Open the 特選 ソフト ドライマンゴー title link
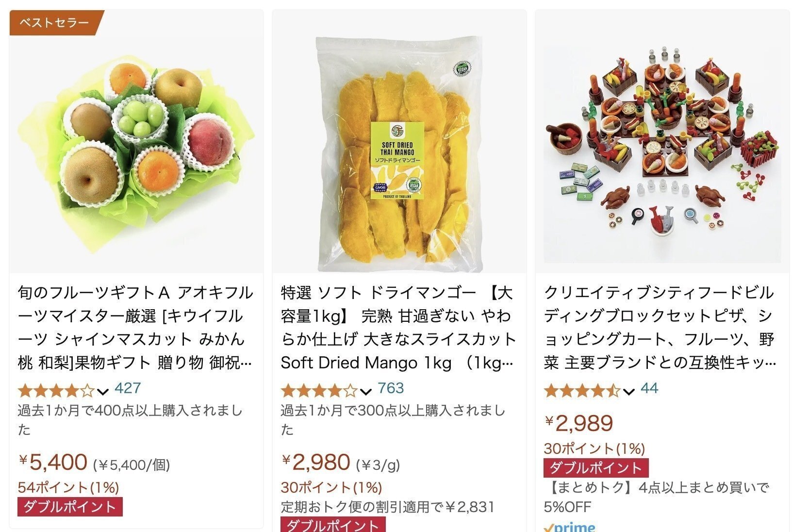 coord(398,328)
